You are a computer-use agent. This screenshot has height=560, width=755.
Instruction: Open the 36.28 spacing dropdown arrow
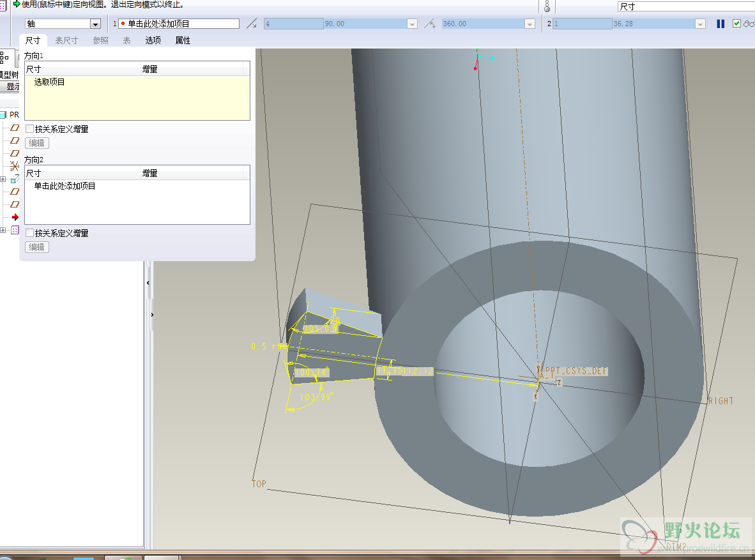pyautogui.click(x=701, y=24)
